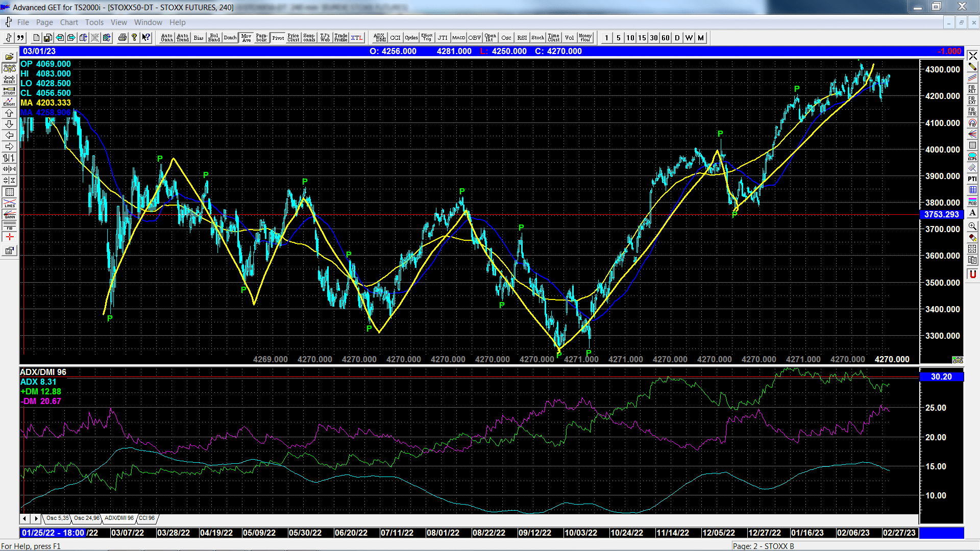Switch to the CCI 96 tab

pos(147,518)
